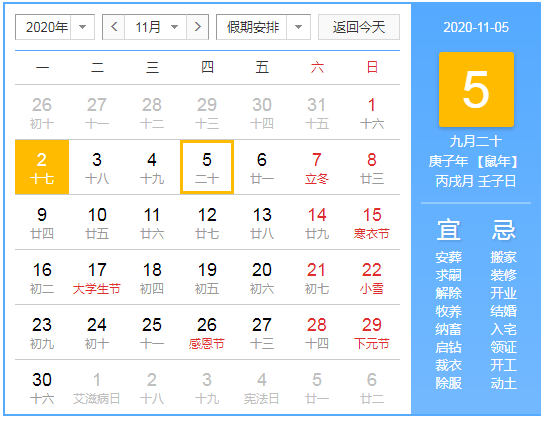Select November 15 寒衣节 date
545x422 pixels.
click(372, 222)
